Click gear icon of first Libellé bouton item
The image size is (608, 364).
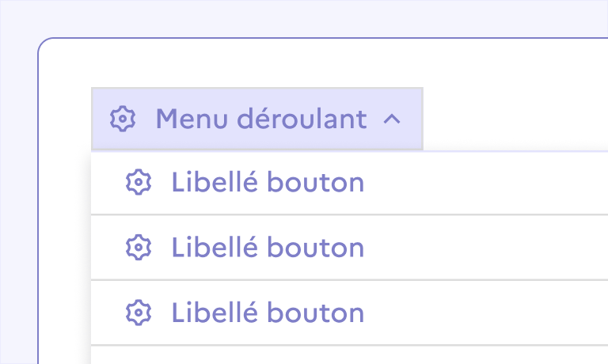pos(139,183)
